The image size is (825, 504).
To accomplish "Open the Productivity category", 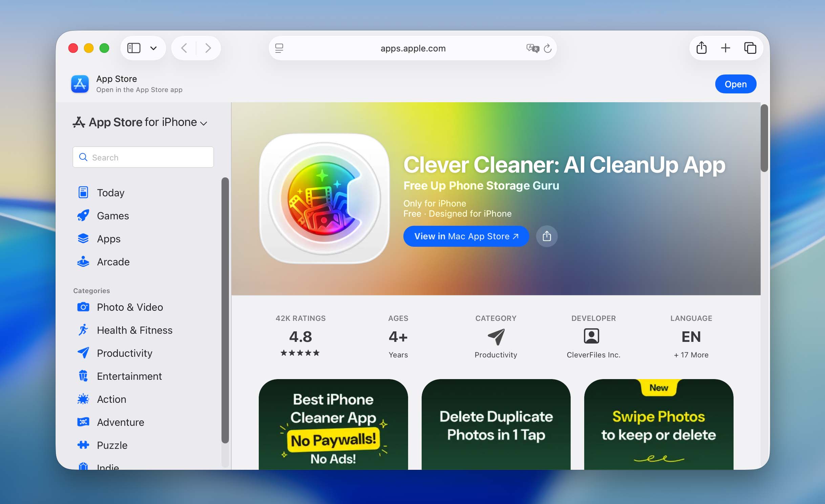I will (124, 353).
